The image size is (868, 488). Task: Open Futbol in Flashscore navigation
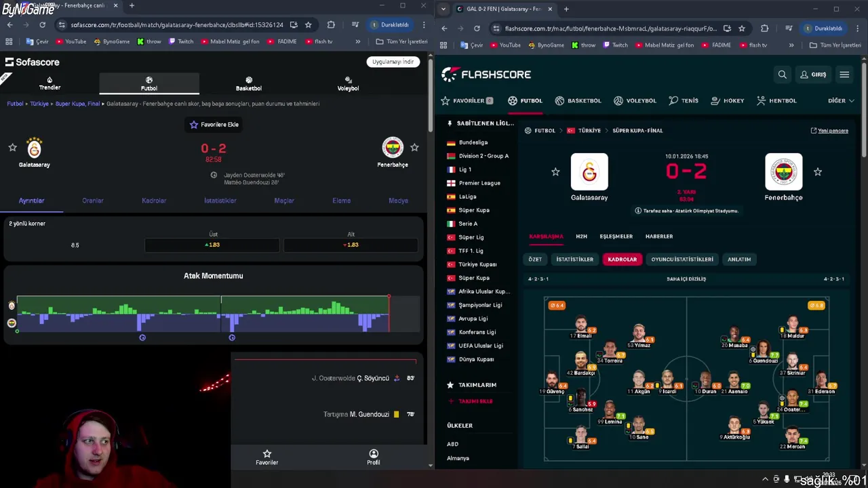(x=525, y=100)
